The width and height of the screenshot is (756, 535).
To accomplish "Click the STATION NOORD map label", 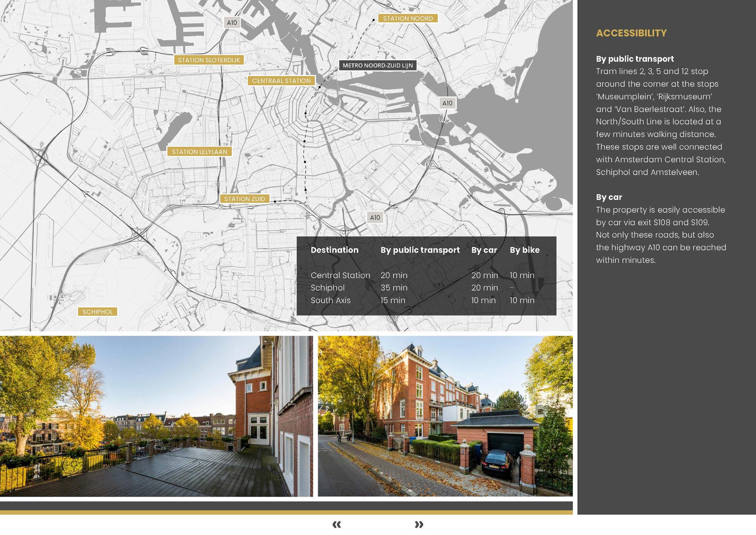I will 408,18.
